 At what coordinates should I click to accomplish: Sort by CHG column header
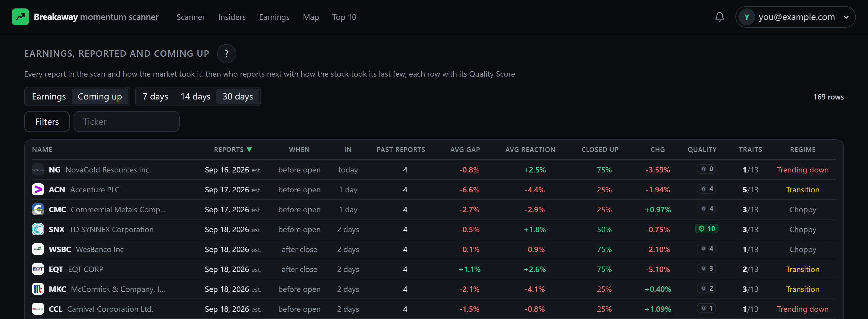click(x=657, y=150)
